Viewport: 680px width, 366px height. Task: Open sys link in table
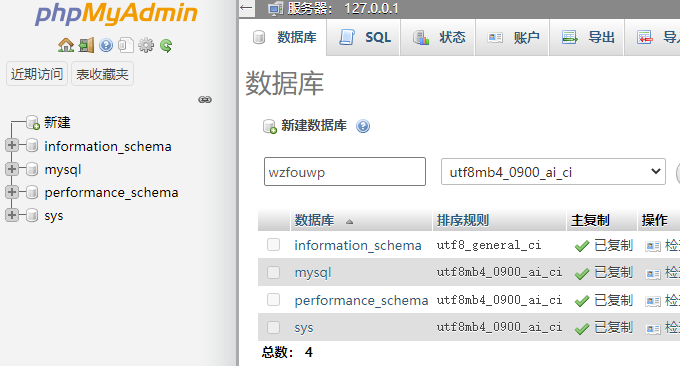coord(304,328)
